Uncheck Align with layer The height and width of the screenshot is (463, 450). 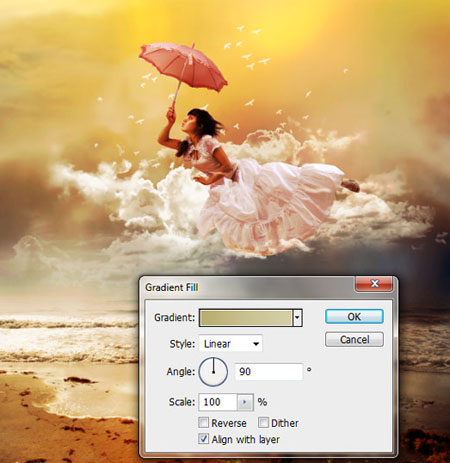pyautogui.click(x=203, y=439)
